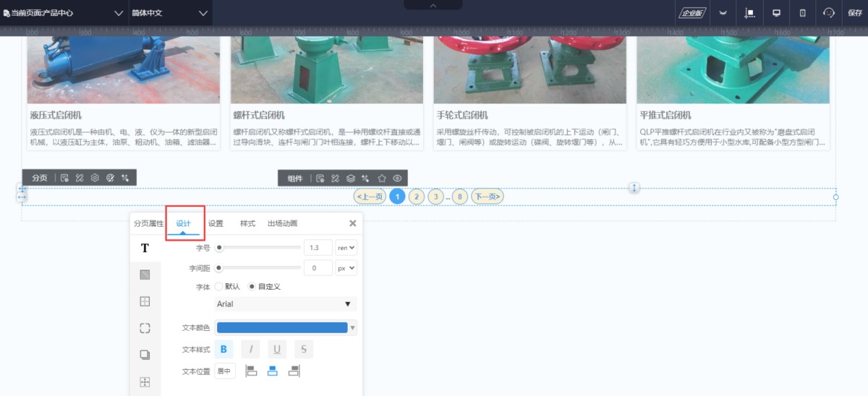Go to the next page with 下一页>
This screenshot has width=868, height=396.
[x=488, y=196]
